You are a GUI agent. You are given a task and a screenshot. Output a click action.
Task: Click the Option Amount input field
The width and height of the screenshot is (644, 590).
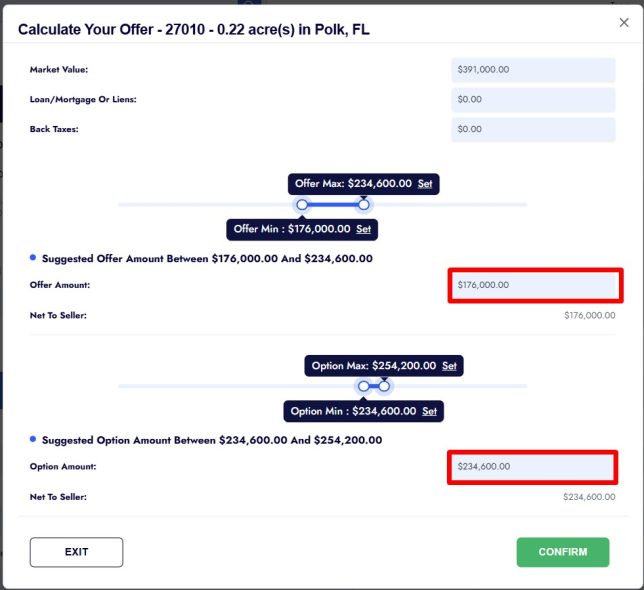532,466
